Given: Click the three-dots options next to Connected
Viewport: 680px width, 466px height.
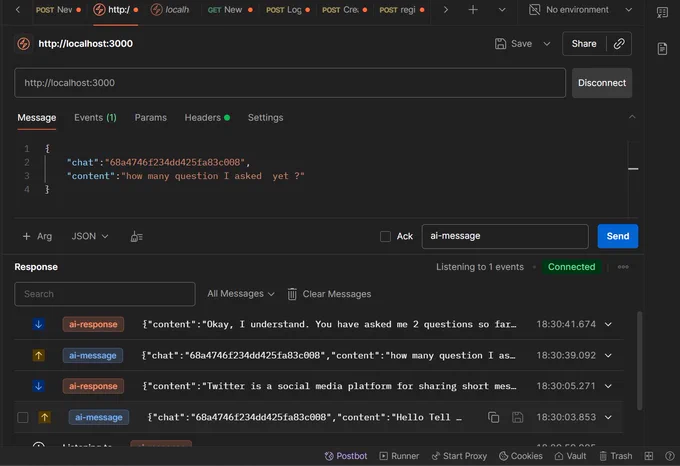Looking at the screenshot, I should coord(623,267).
